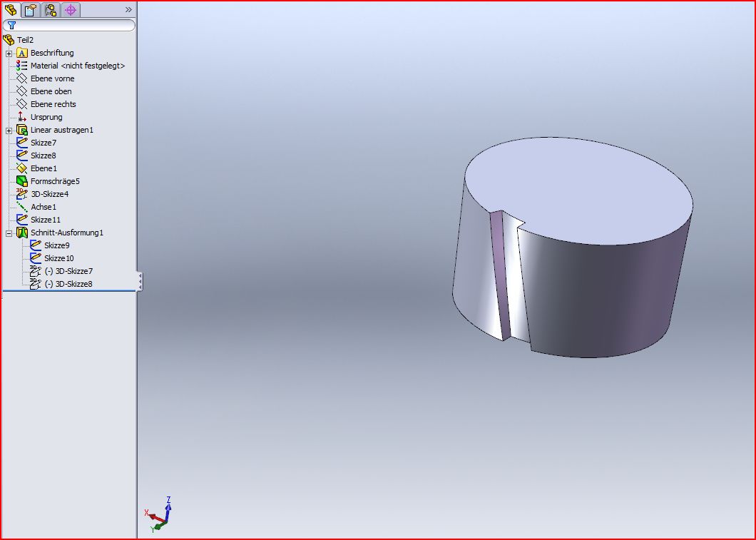Select the Achse1 axis icon
Viewport: 756px width, 540px height.
point(21,206)
